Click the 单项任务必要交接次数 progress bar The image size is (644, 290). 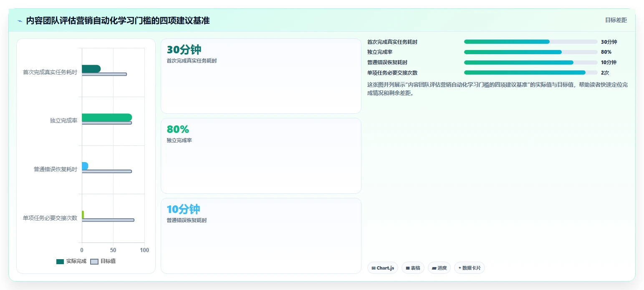pos(531,72)
